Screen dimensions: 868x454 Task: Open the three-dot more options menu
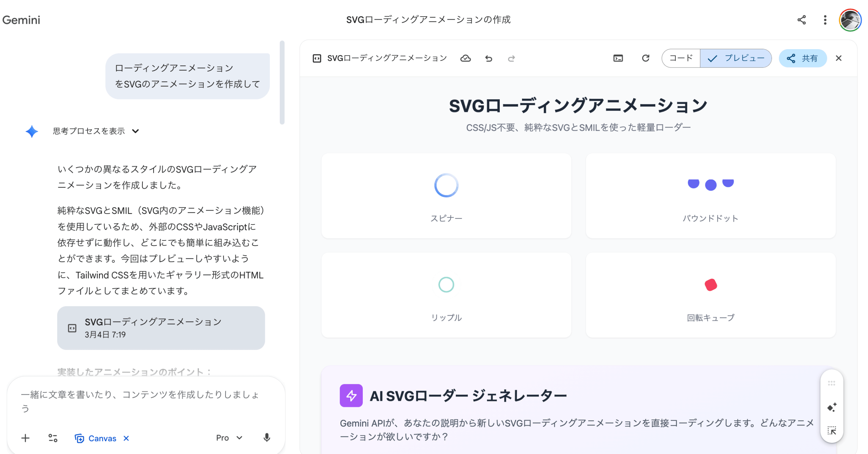click(825, 20)
